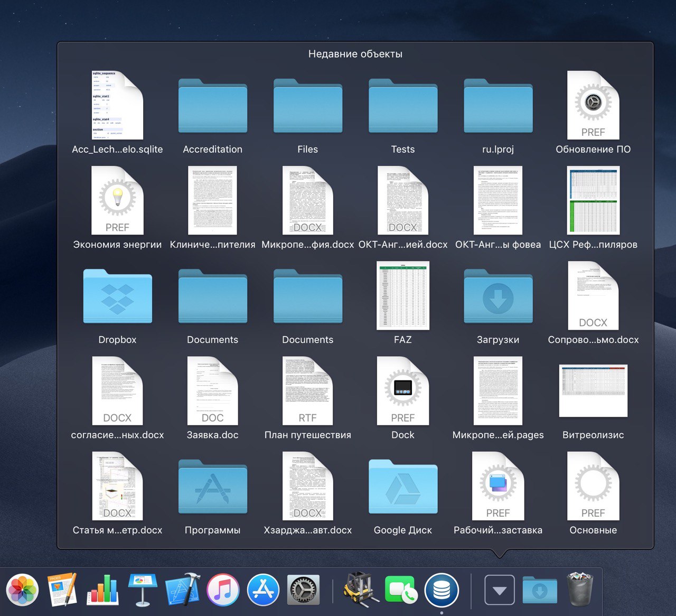
Task: Open Основные preference pane
Action: point(593,486)
